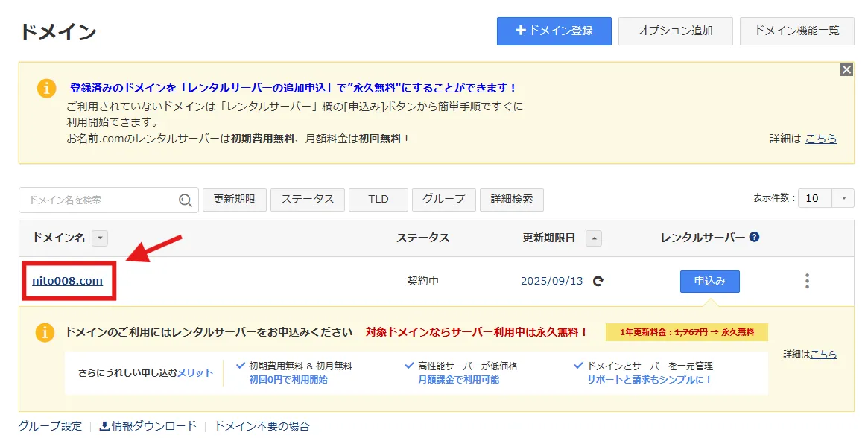Open the nito008.com domain link

(x=67, y=281)
